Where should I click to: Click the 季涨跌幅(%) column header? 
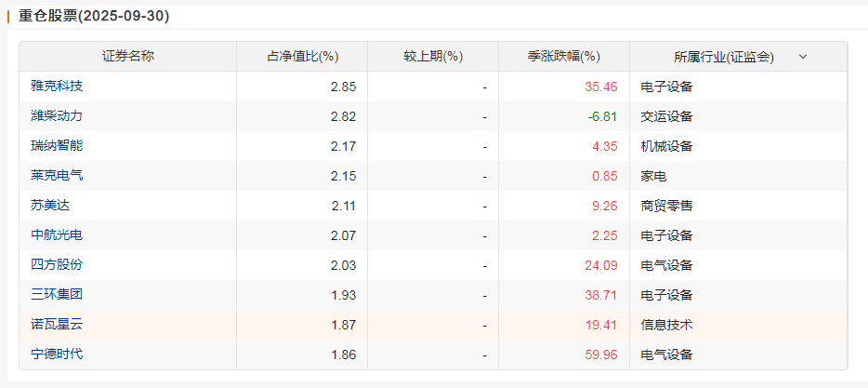564,57
